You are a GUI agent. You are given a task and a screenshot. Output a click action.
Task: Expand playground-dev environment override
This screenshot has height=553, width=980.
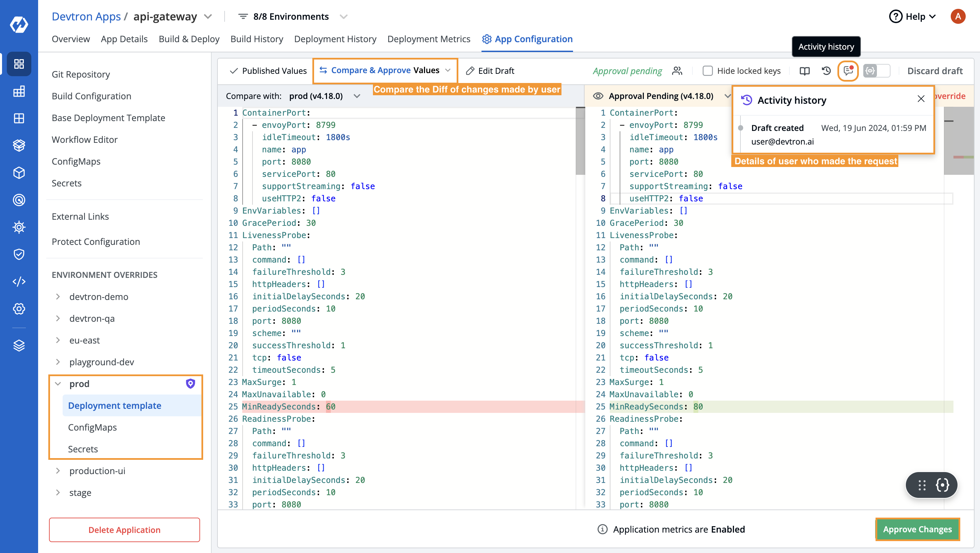tap(58, 362)
